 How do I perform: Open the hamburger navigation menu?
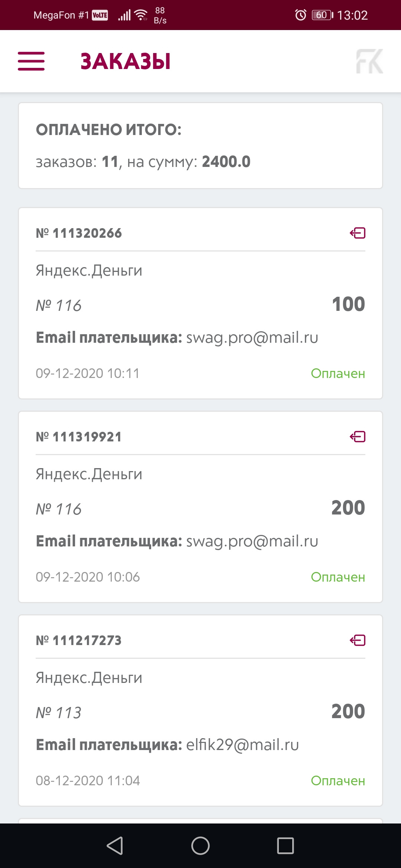31,61
